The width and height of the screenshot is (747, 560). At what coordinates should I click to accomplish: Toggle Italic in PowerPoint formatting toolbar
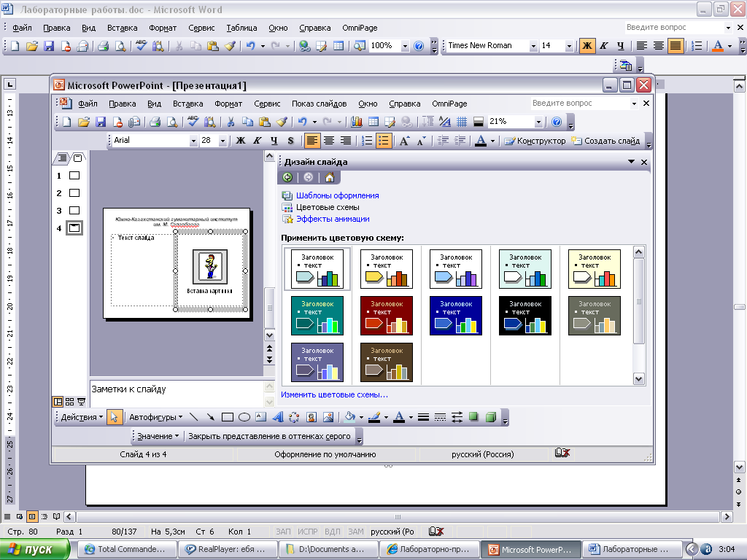click(258, 141)
